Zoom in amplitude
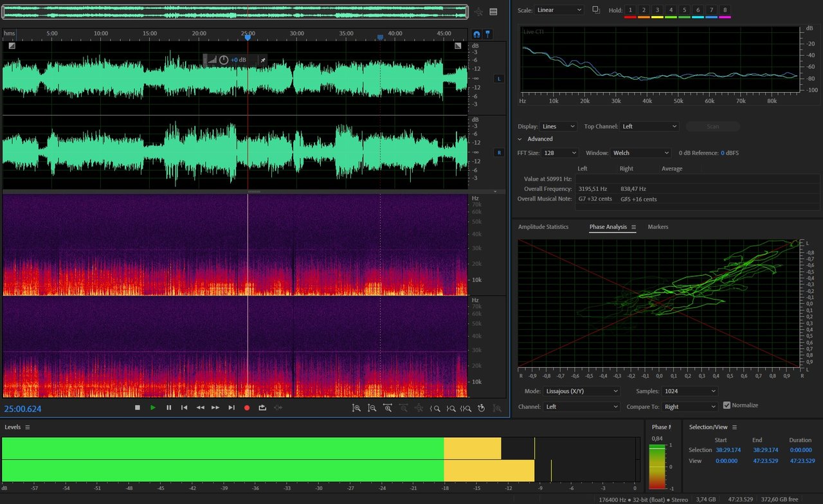 (356, 408)
